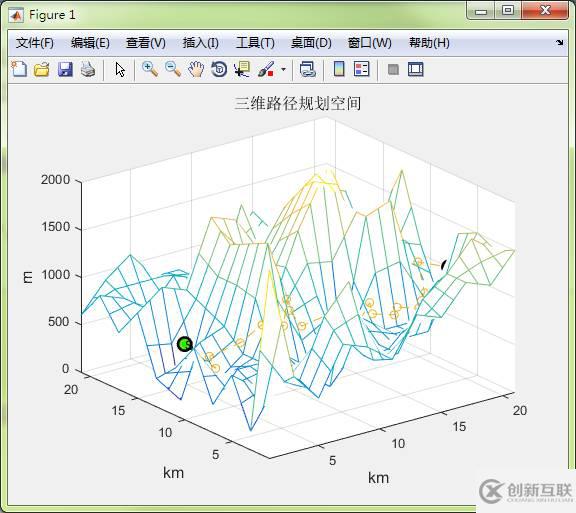
Task: Open the 查看(V) menu
Action: tap(145, 43)
